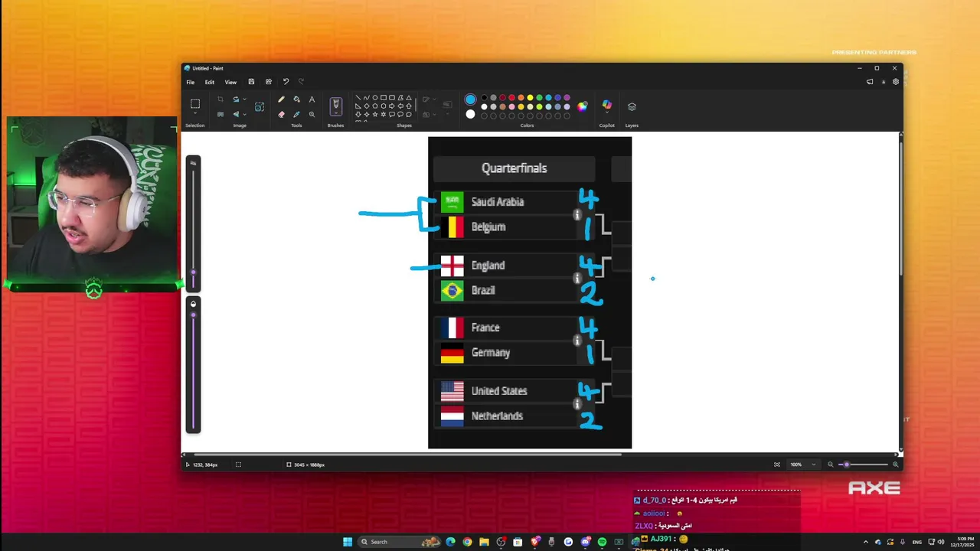The height and width of the screenshot is (551, 980).
Task: Select the Text tool
Action: 312,99
